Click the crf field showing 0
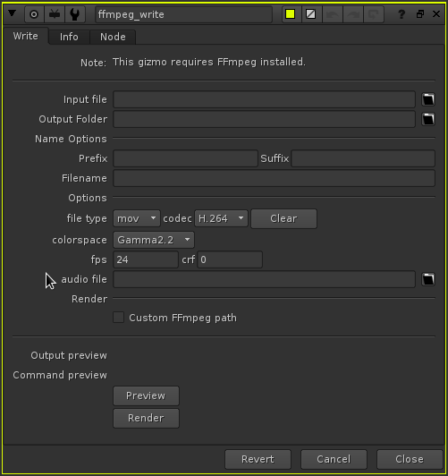 pyautogui.click(x=230, y=259)
